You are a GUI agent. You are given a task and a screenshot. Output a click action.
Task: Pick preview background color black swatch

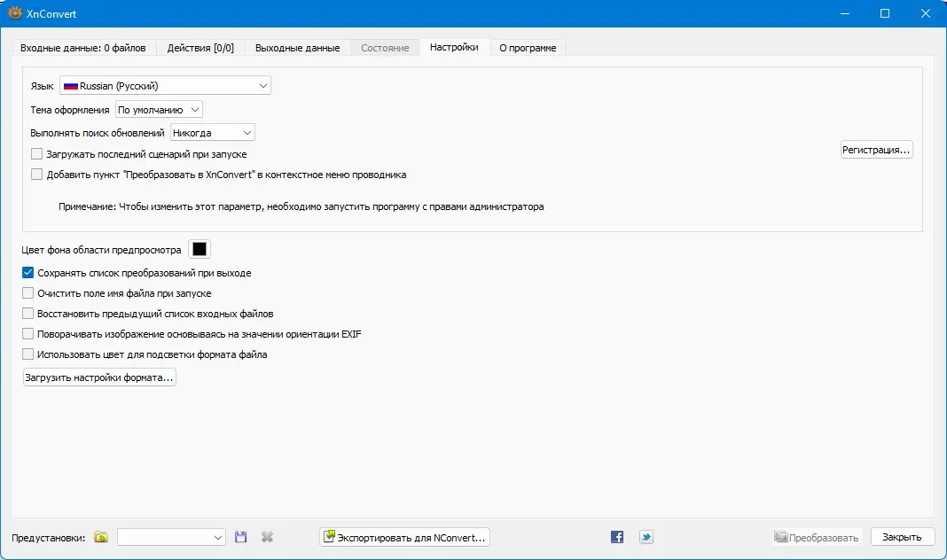(x=200, y=249)
